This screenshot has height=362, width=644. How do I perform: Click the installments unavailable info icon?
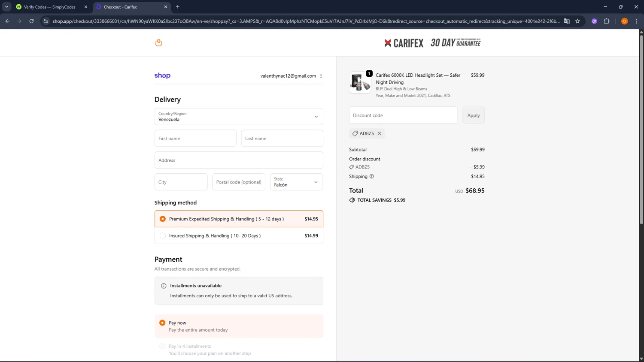tap(164, 286)
